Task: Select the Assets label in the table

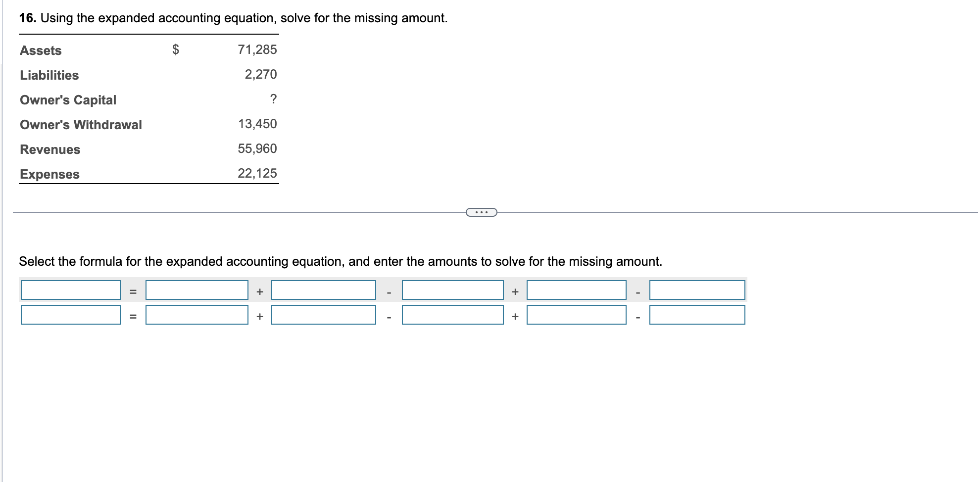Action: (x=40, y=50)
